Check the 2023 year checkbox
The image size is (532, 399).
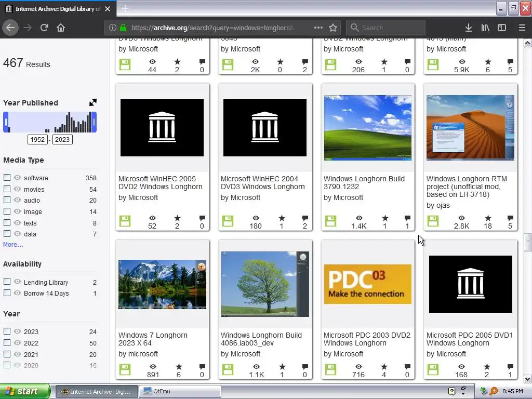pos(7,331)
